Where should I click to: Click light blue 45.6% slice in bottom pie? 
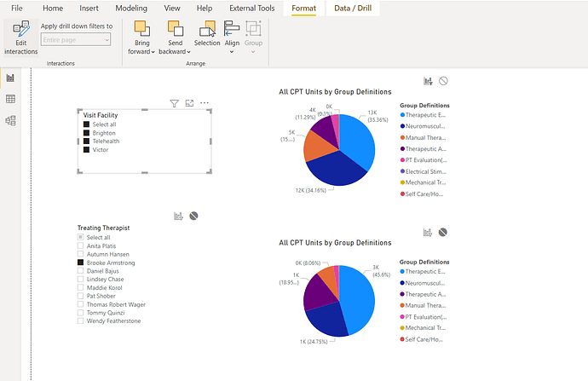tap(356, 297)
